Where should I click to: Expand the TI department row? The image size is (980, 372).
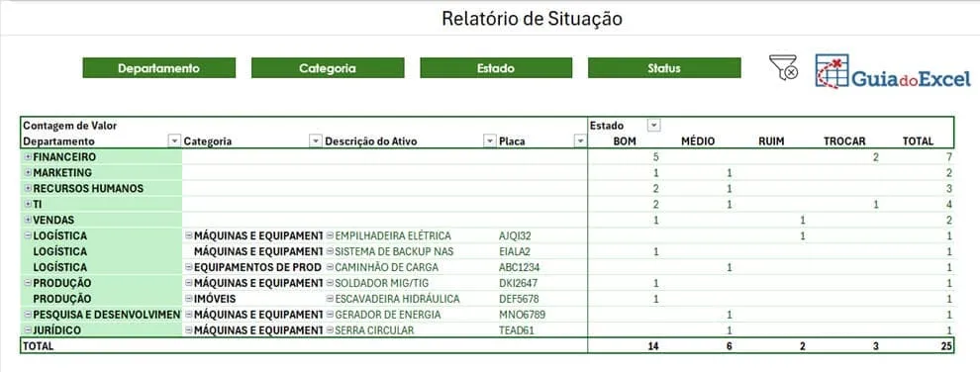(28, 204)
